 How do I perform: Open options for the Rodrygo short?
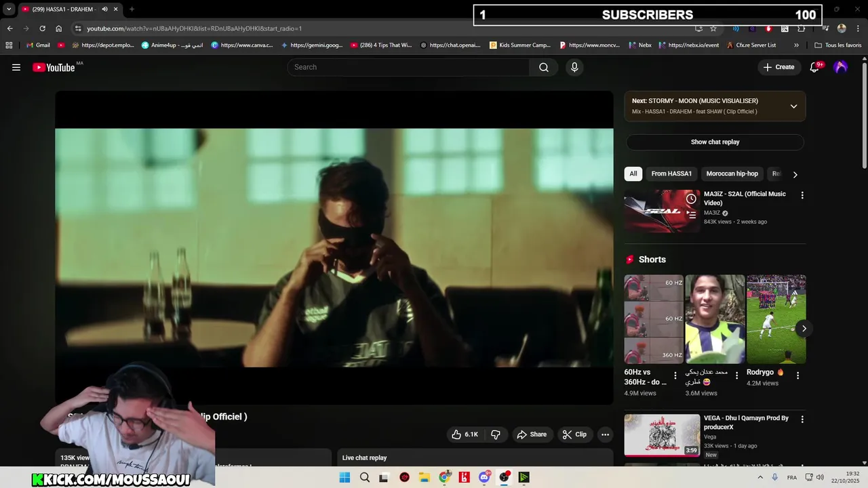click(797, 375)
